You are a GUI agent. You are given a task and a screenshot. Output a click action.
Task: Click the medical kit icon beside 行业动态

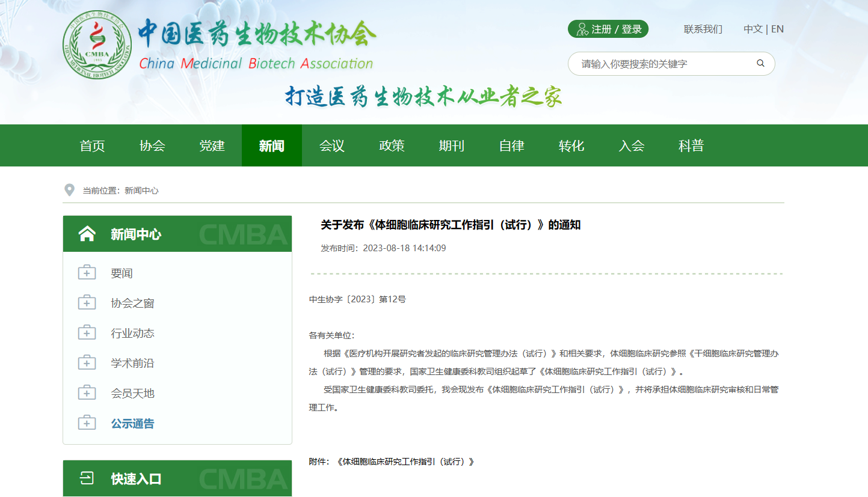(x=87, y=333)
